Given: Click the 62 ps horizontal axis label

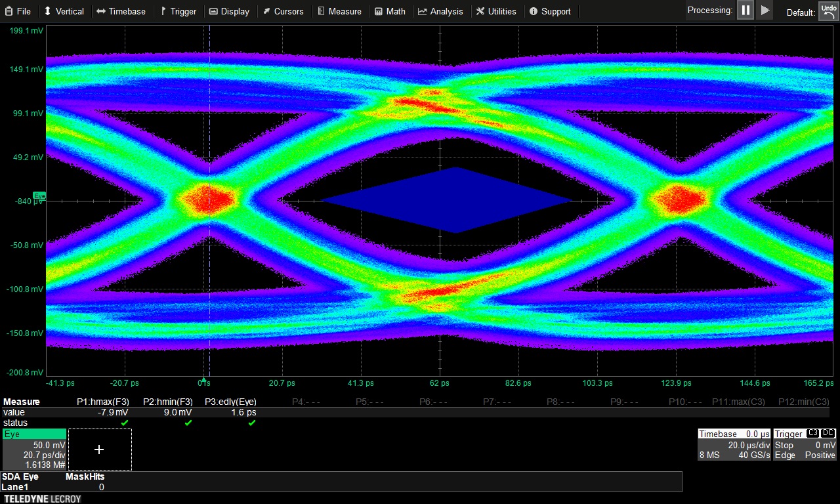Looking at the screenshot, I should [439, 383].
